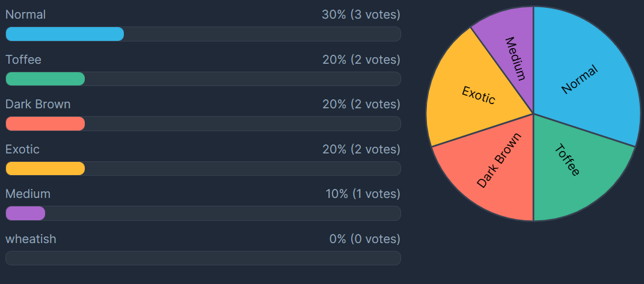Click the red Dark Brown pie slice
This screenshot has width=644, height=284.
coord(498,160)
